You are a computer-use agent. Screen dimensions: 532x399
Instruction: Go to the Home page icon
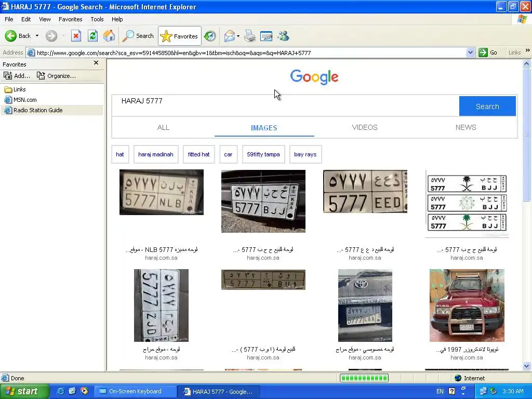(x=109, y=36)
